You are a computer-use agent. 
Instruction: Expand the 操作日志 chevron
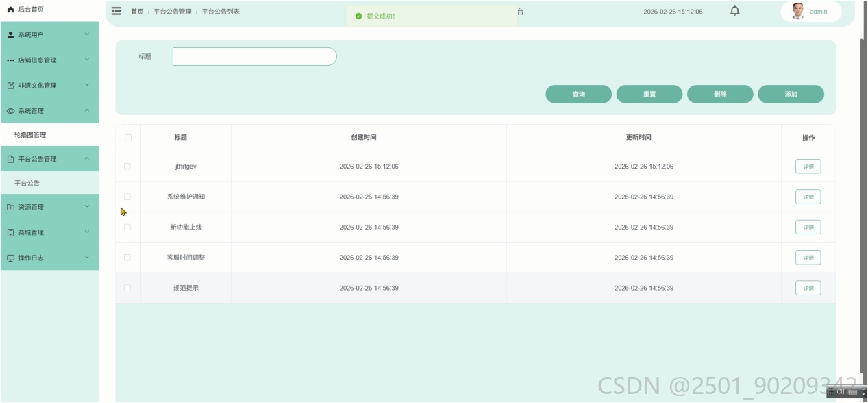[87, 258]
